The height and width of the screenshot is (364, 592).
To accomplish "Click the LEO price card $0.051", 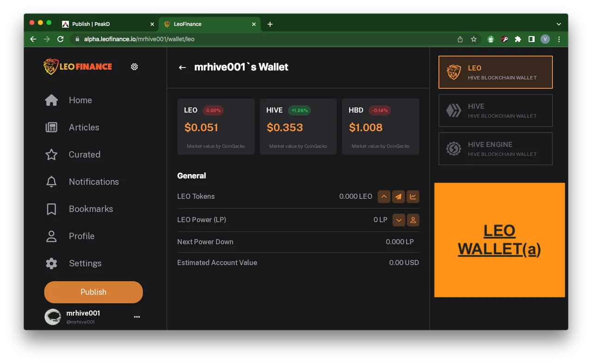I will click(216, 127).
